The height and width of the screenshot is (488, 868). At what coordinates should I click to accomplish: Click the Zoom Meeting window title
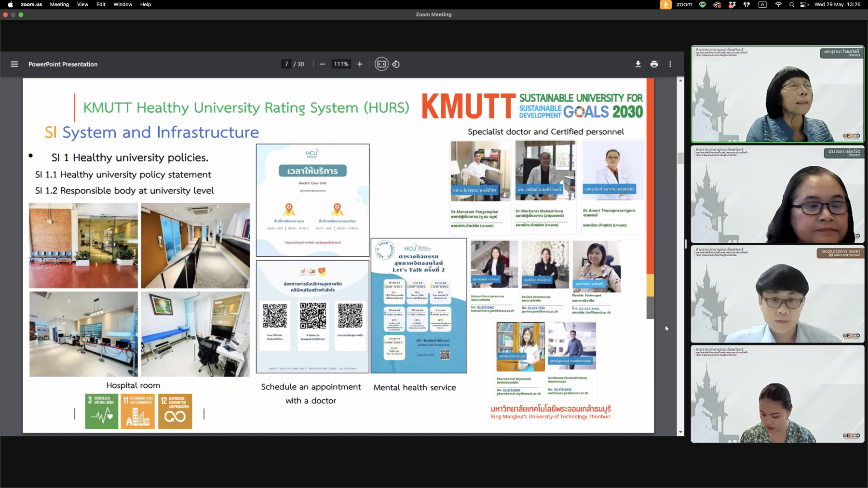(434, 14)
